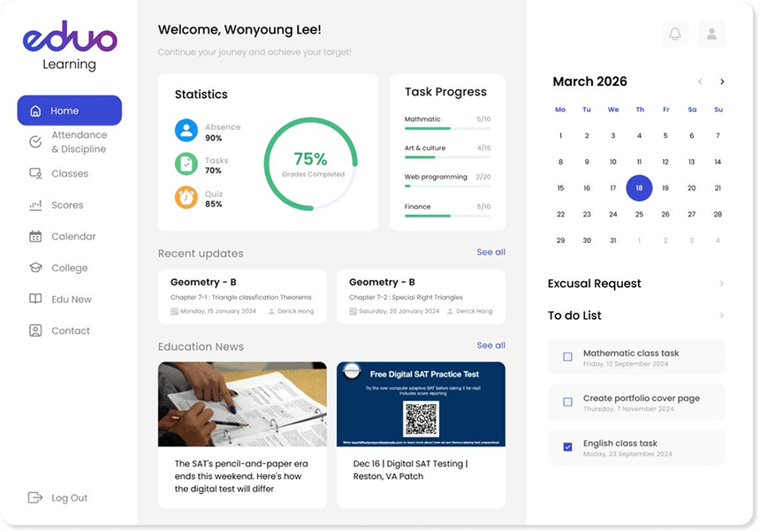Select March 31 in the calendar
This screenshot has width=760, height=532.
pos(613,240)
